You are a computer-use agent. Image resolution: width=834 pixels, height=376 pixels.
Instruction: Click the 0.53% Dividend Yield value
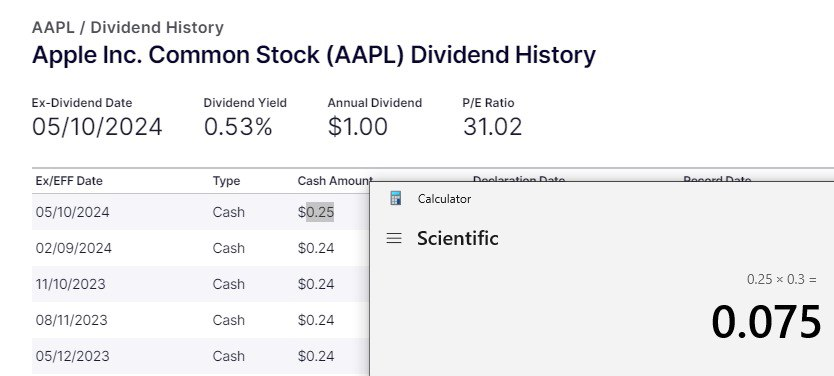pos(238,127)
